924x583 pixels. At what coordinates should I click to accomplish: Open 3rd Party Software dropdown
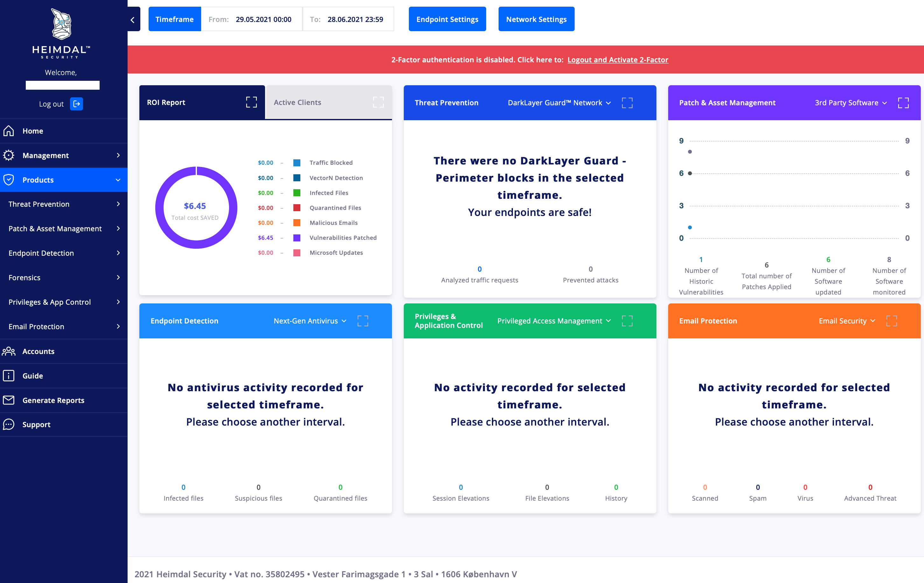point(851,102)
